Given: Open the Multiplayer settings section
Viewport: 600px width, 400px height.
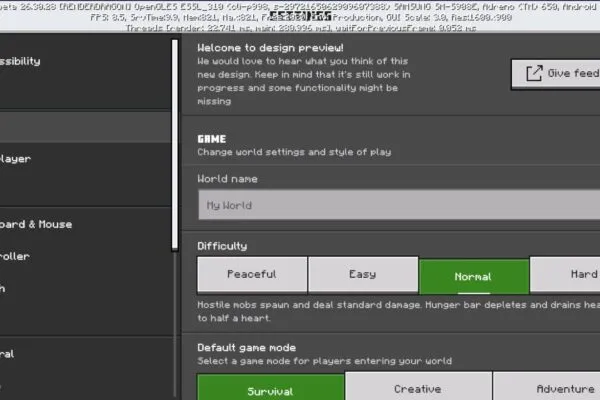Looking at the screenshot, I should click(85, 159).
